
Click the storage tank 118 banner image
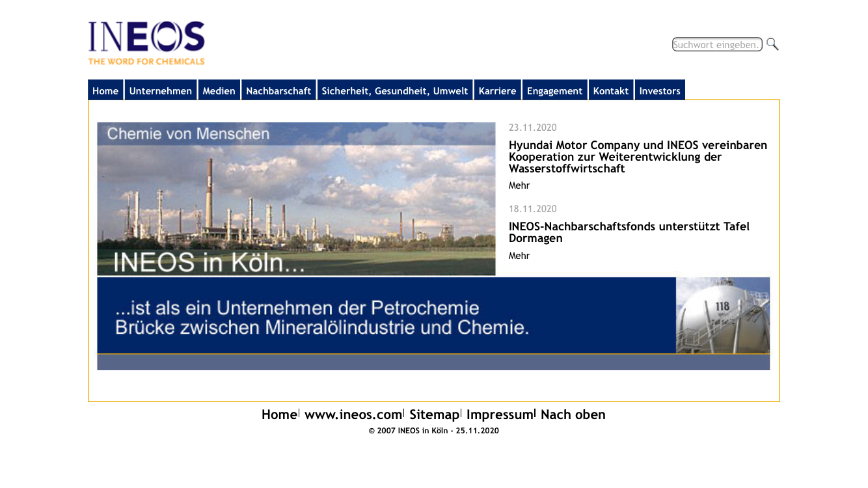(x=722, y=316)
